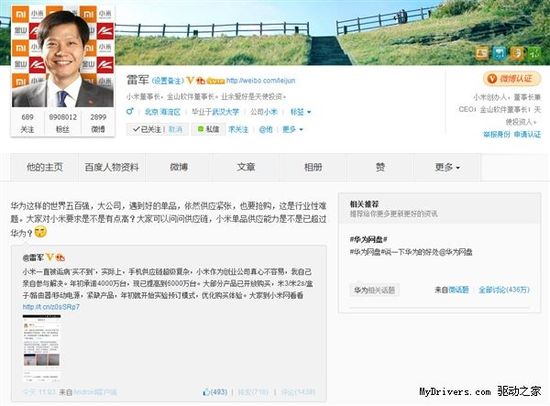View the 689 关注 following count
The width and height of the screenshot is (550, 406).
[x=27, y=123]
